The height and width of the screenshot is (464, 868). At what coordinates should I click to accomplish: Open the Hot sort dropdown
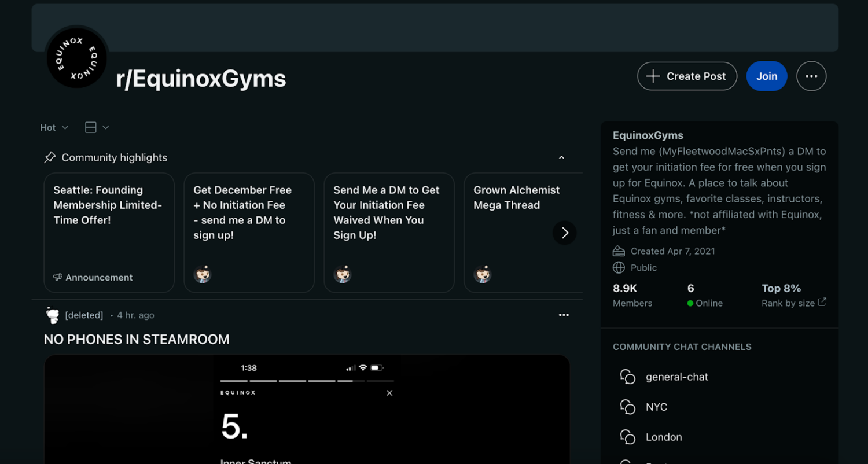coord(54,127)
